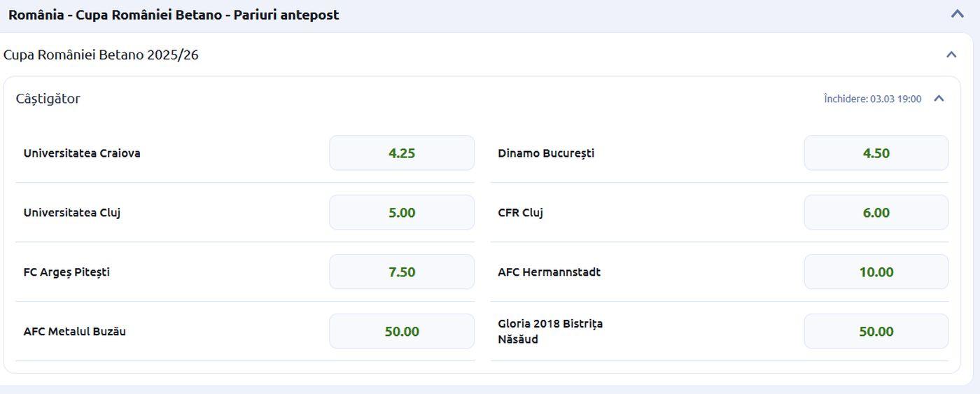Select Universitatea Craiova odds 4.25
The height and width of the screenshot is (394, 980).
(x=402, y=153)
